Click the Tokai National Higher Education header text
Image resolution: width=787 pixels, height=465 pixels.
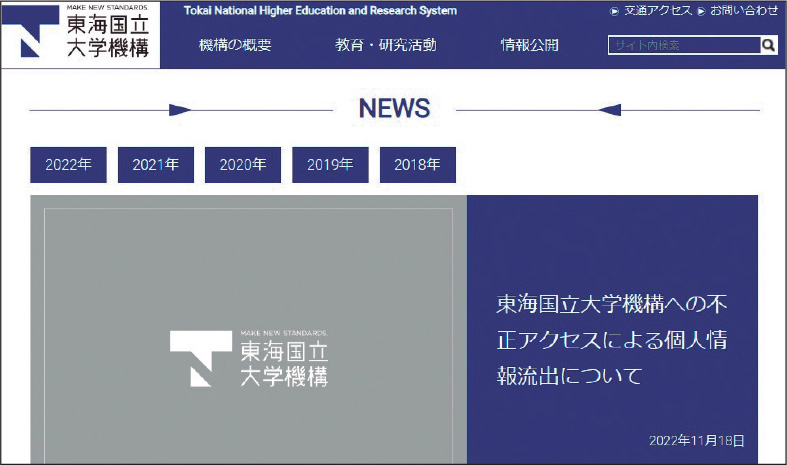320,11
